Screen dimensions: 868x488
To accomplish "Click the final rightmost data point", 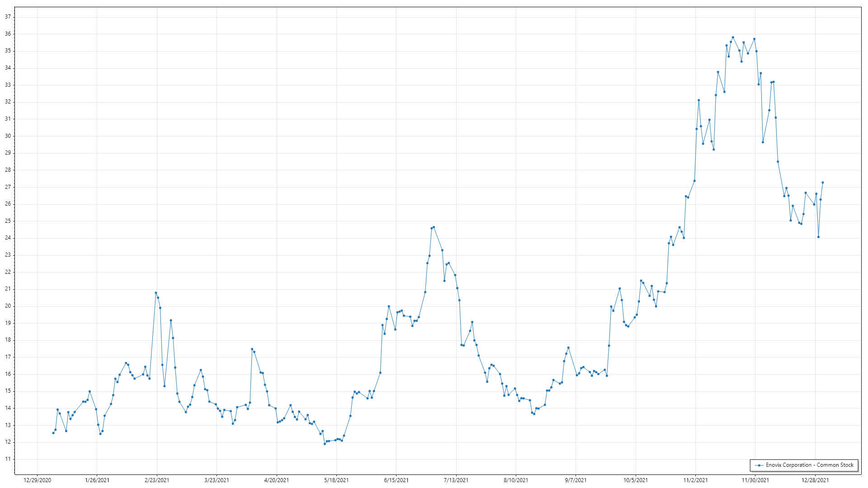I will 823,183.
